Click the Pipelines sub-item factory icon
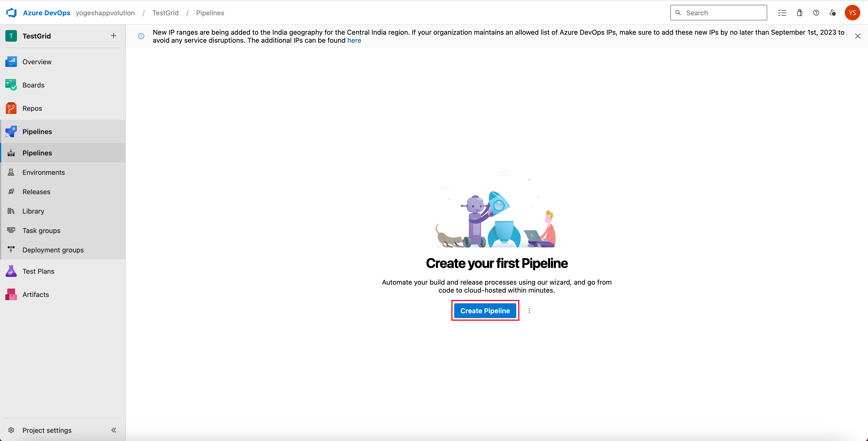Screen dimensions: 868x441 click(x=11, y=153)
